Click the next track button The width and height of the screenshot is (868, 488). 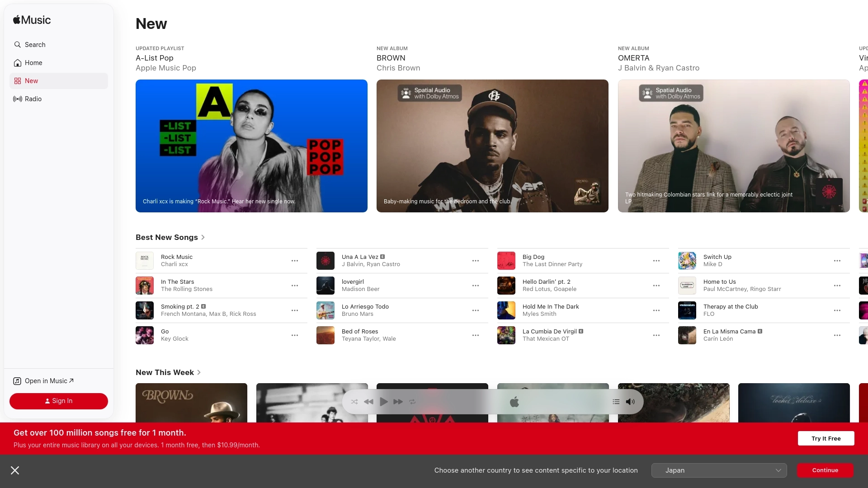tap(398, 402)
